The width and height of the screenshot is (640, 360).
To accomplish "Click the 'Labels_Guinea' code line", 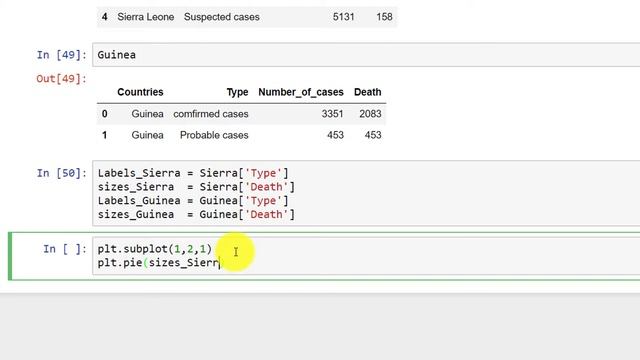I will click(x=193, y=201).
